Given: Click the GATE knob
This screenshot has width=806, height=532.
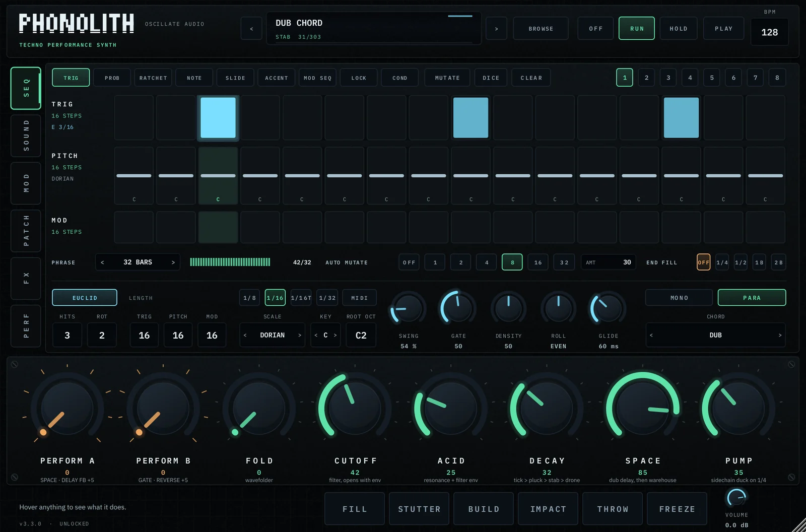Looking at the screenshot, I should pyautogui.click(x=458, y=308).
